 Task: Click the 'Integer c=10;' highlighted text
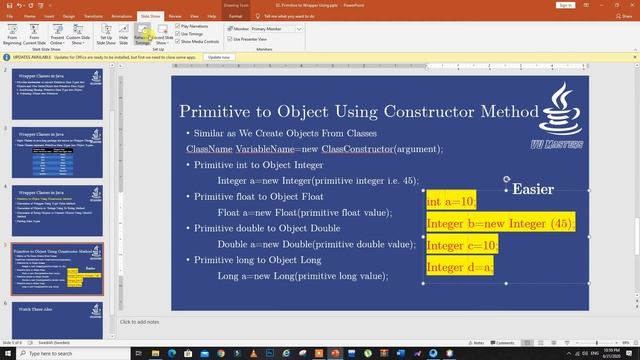coord(462,245)
